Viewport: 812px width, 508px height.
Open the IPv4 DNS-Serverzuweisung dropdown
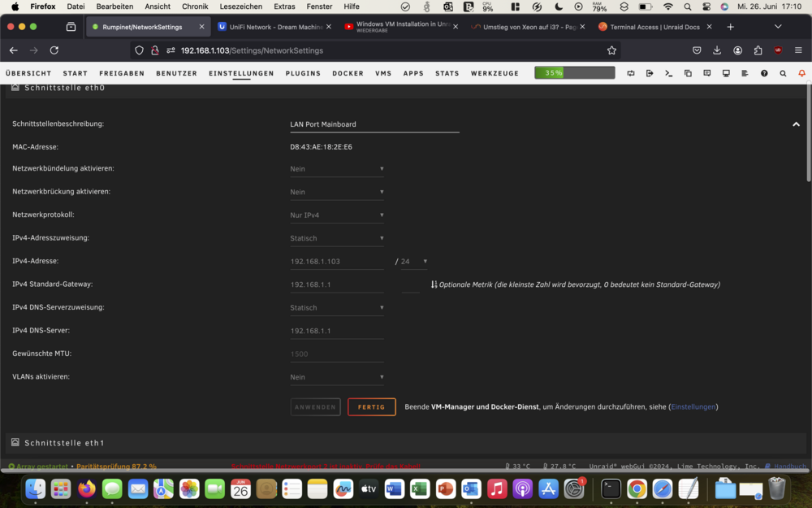pos(337,308)
